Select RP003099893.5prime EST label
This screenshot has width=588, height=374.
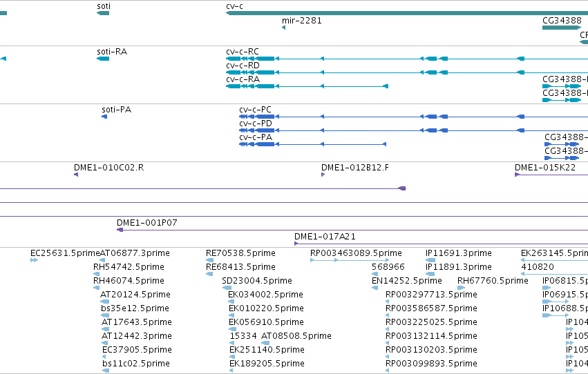(x=431, y=364)
